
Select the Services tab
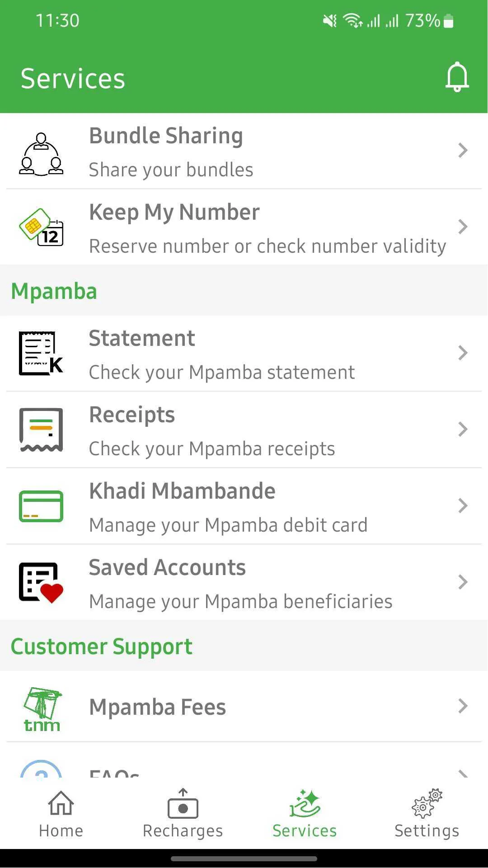pos(305,814)
